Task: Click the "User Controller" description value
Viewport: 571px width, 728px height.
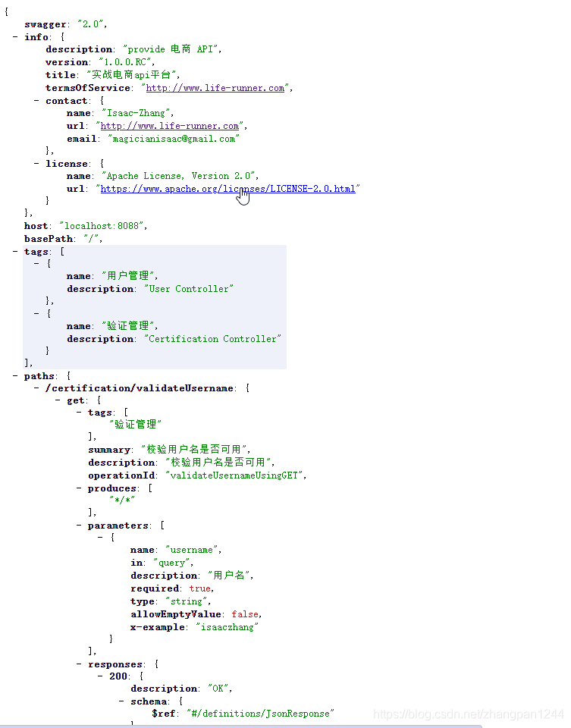Action: [x=189, y=289]
